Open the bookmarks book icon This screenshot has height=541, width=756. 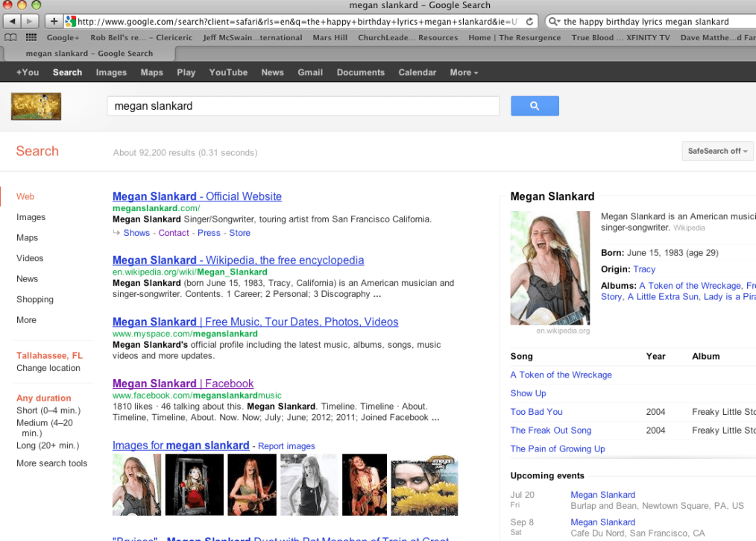pyautogui.click(x=10, y=37)
